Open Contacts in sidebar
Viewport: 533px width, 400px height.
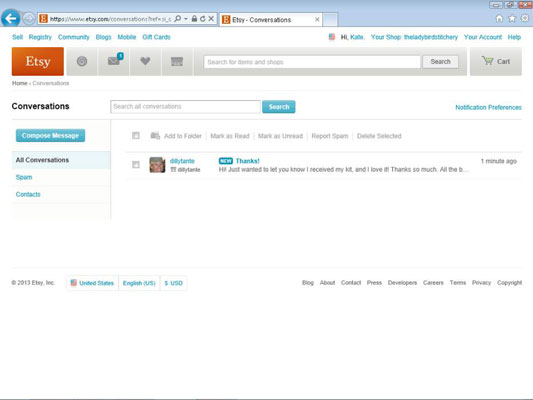coord(28,194)
